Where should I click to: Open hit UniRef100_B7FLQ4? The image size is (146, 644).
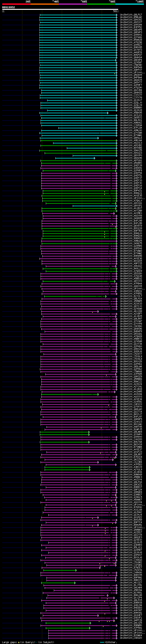131,128
